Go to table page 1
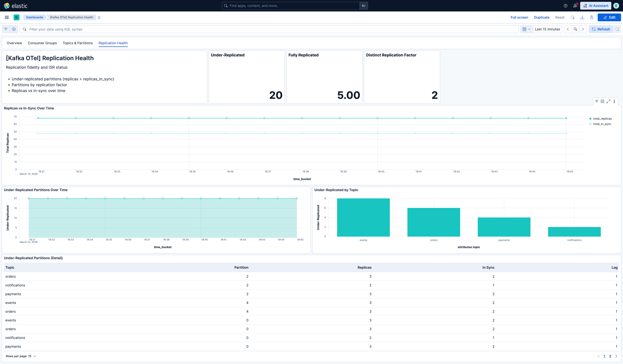 coord(605,356)
